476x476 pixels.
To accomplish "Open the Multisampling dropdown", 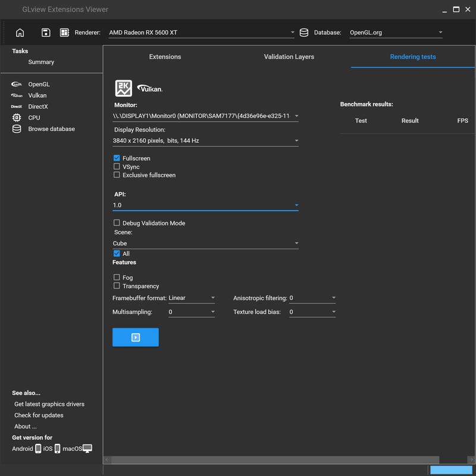I will point(192,312).
